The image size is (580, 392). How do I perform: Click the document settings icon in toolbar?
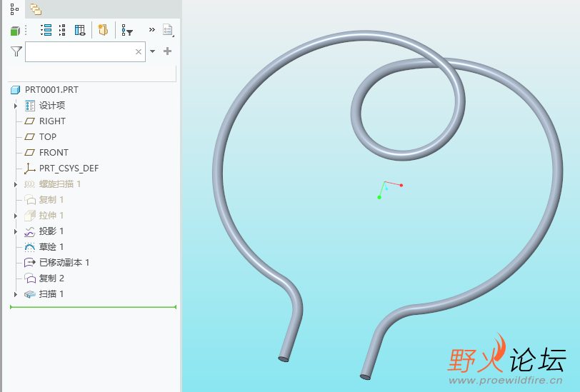click(168, 30)
